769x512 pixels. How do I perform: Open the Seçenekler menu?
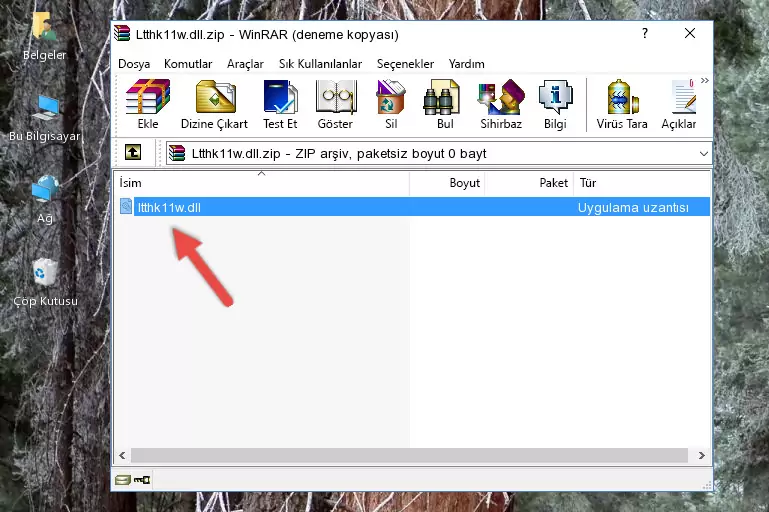405,64
